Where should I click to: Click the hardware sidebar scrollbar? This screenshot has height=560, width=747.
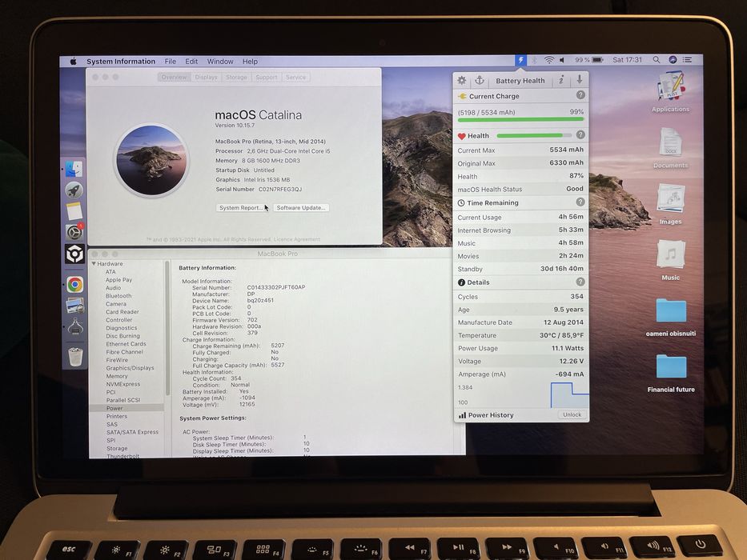click(167, 328)
